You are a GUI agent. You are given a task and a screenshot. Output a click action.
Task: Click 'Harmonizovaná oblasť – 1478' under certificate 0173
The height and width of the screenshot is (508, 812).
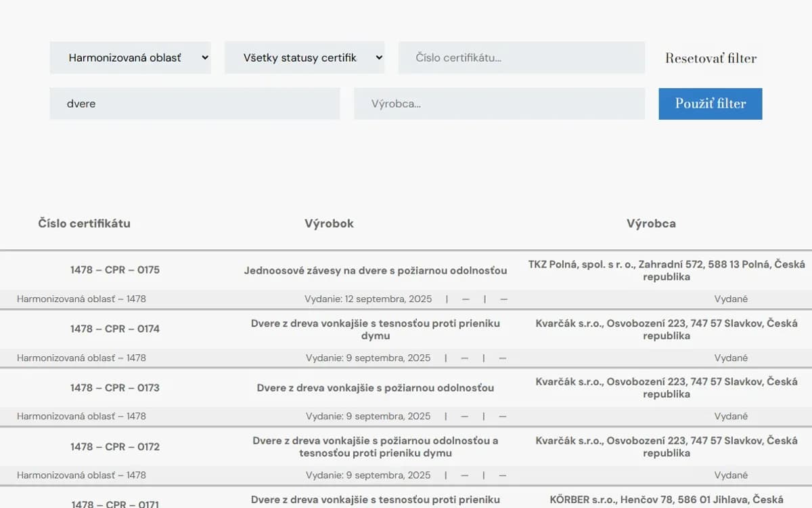[x=81, y=416]
